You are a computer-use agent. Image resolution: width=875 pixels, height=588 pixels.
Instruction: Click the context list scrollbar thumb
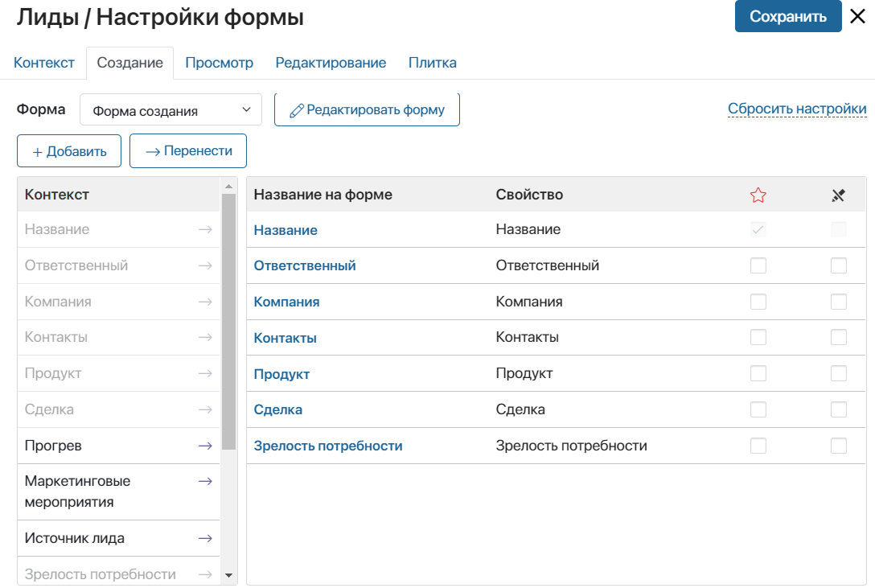point(228,322)
